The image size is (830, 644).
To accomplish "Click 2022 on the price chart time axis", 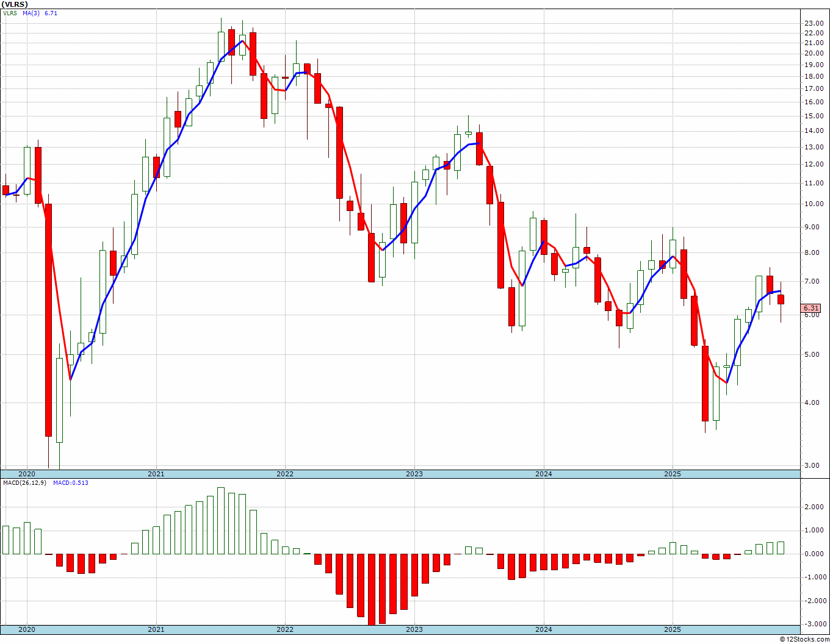I will pyautogui.click(x=285, y=474).
